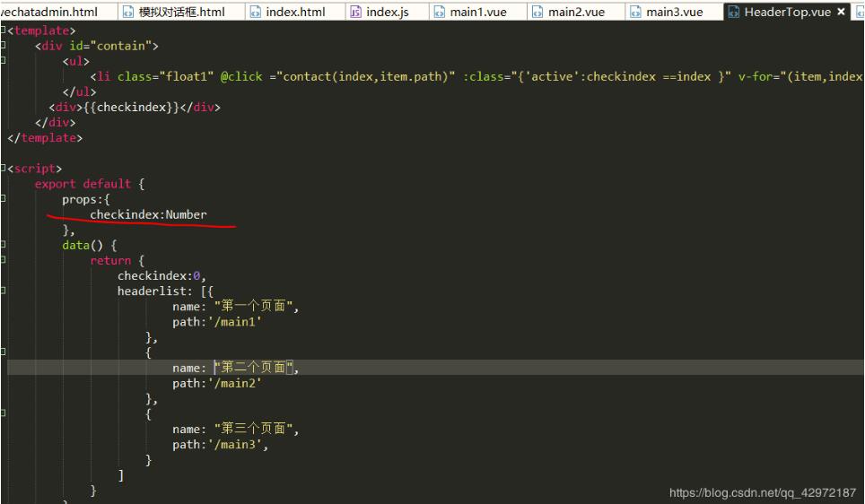Collapse the <template> block fold marker
Viewport: 865px width, 504px height.
point(3,30)
